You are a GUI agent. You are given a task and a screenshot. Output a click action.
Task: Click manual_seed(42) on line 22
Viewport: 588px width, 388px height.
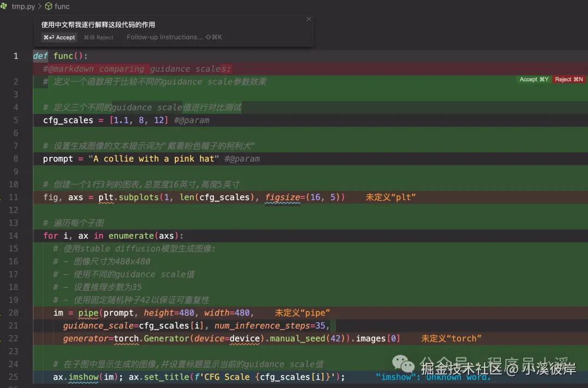(308, 338)
